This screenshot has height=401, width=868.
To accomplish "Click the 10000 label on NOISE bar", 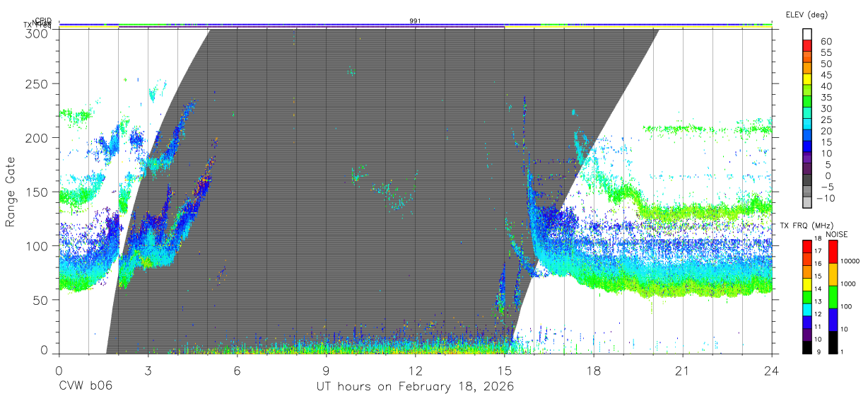I will 850,261.
